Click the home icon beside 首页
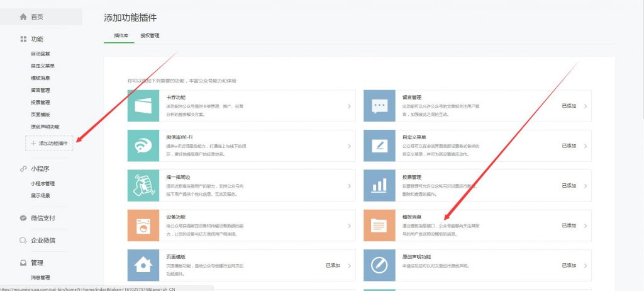The image size is (644, 291). click(x=23, y=17)
